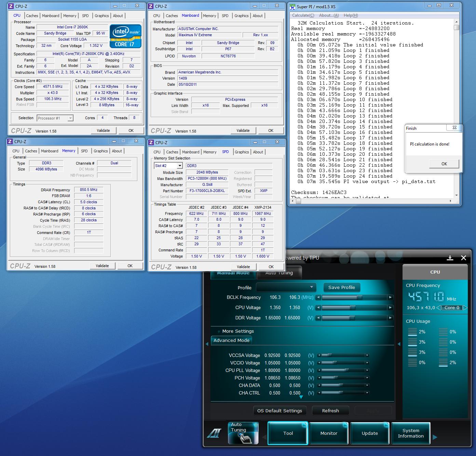Click the CPU-Z icon of the Mainboard window title bar
The image size is (476, 456).
(151, 6)
